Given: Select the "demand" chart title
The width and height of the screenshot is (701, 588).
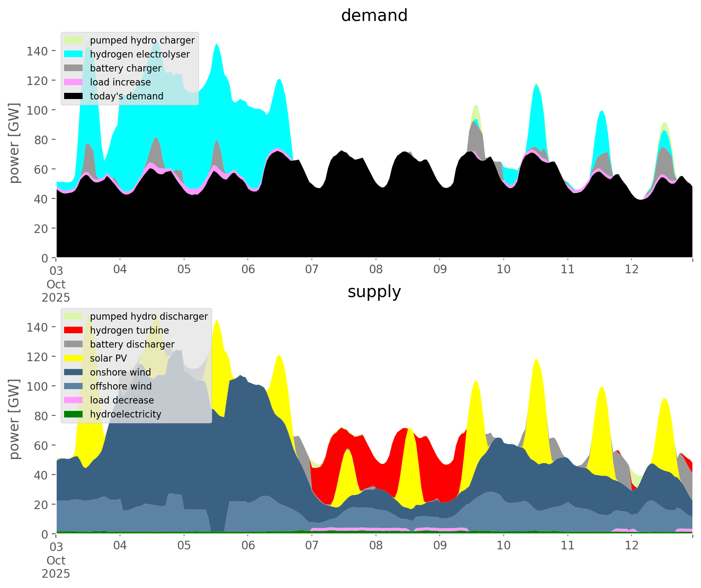Looking at the screenshot, I should 374,16.
